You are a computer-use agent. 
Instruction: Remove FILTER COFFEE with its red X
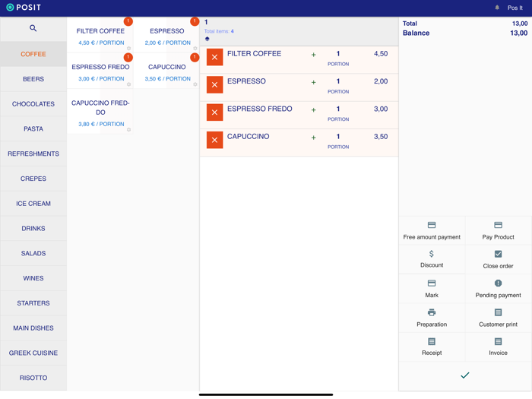[x=215, y=57]
